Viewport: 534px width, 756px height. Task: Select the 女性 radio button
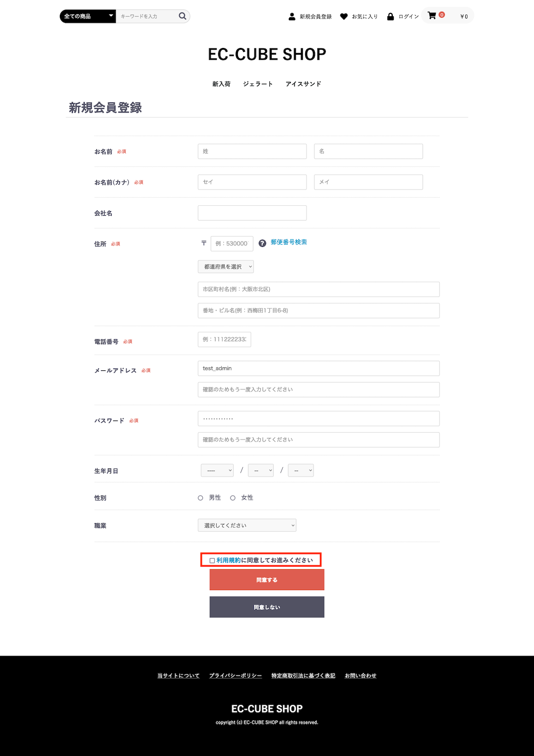point(233,498)
